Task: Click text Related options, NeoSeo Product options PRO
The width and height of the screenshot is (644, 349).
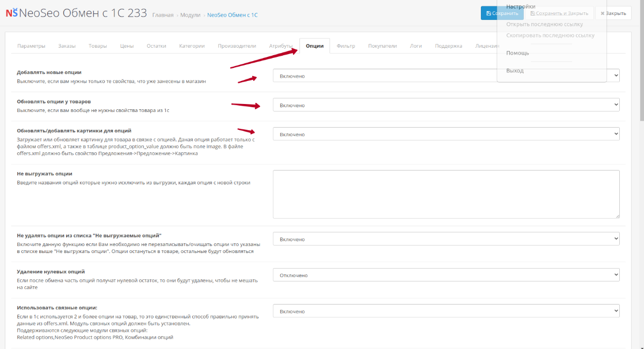Action: [95, 338]
